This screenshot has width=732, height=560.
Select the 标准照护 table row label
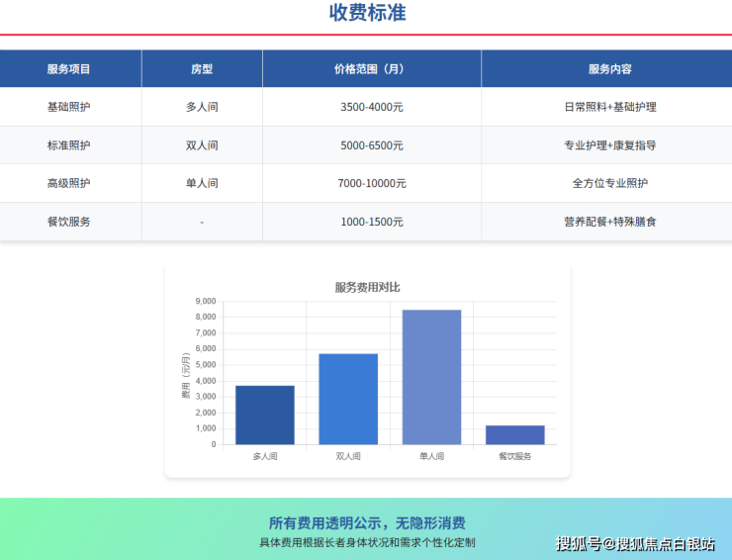(x=68, y=145)
